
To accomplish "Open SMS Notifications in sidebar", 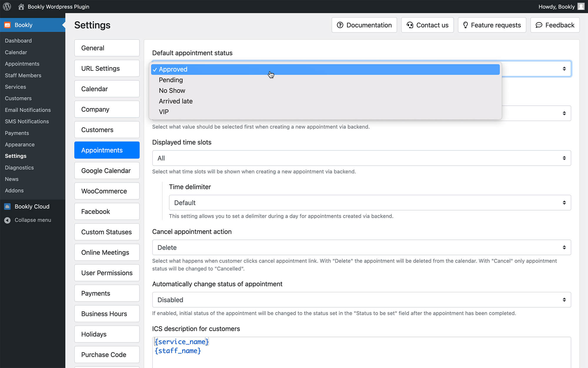I will point(27,121).
